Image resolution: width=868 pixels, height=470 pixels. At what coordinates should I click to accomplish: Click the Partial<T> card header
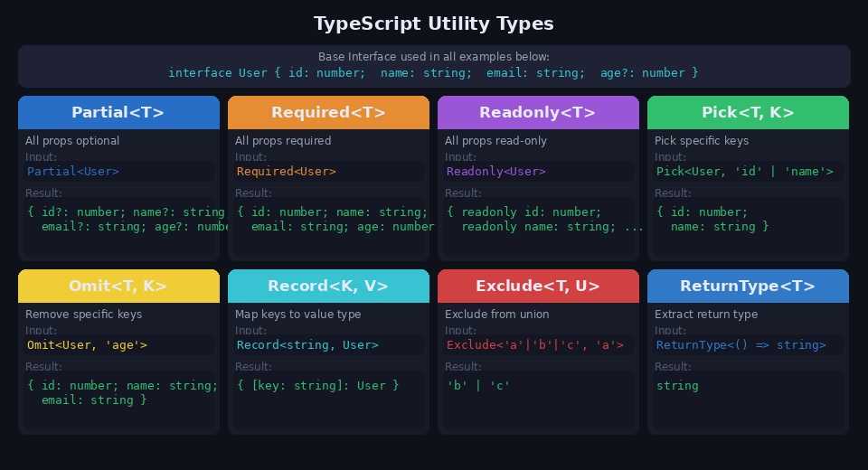click(x=118, y=113)
